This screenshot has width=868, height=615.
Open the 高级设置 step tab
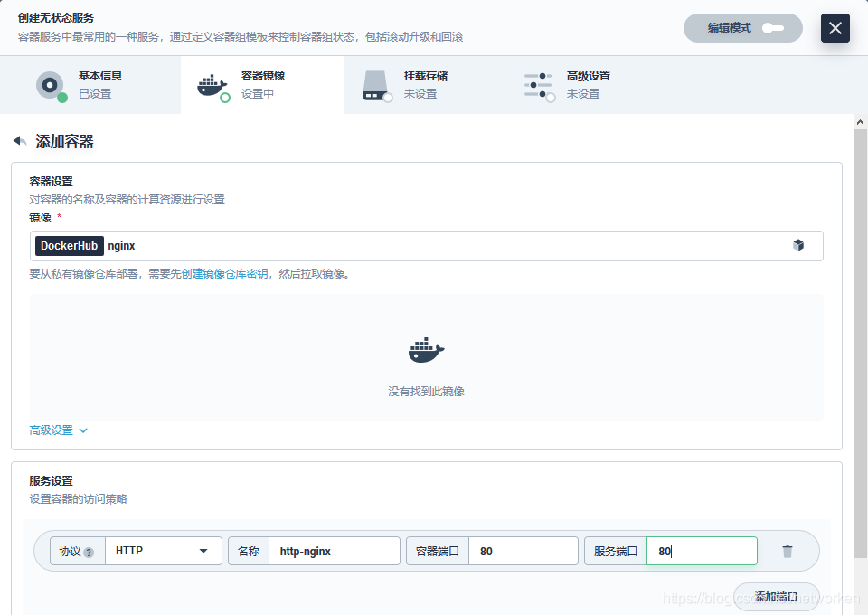coord(588,85)
